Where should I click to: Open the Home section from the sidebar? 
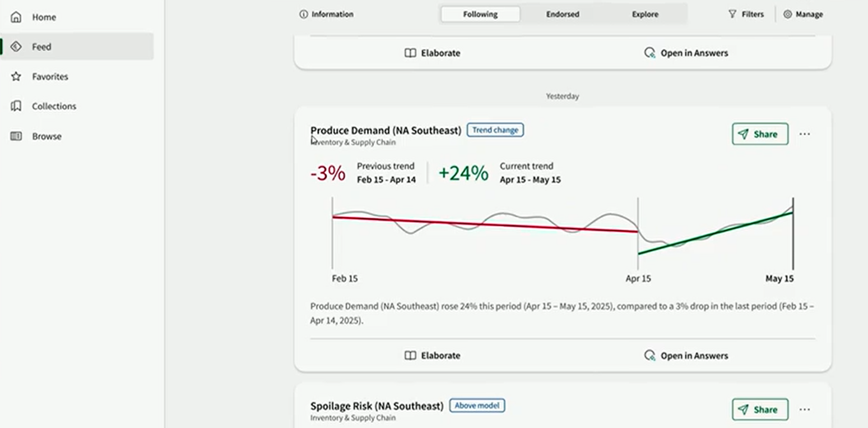point(43,17)
